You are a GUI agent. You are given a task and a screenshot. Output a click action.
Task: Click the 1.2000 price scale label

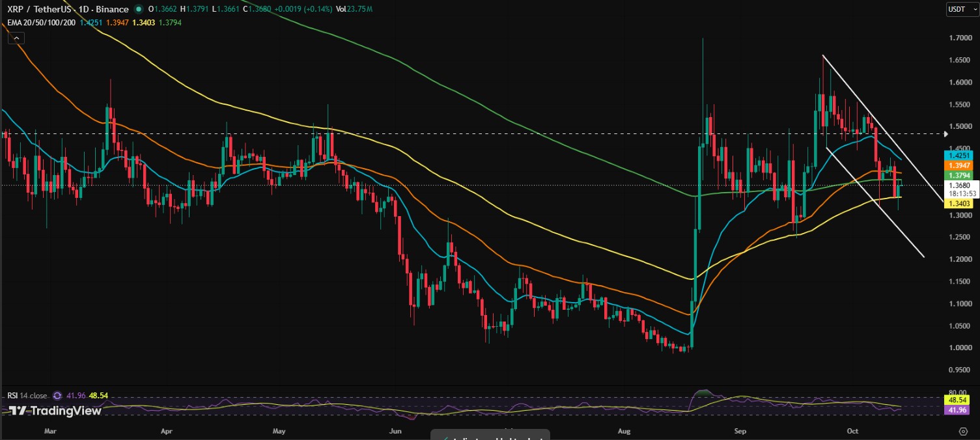click(x=960, y=260)
